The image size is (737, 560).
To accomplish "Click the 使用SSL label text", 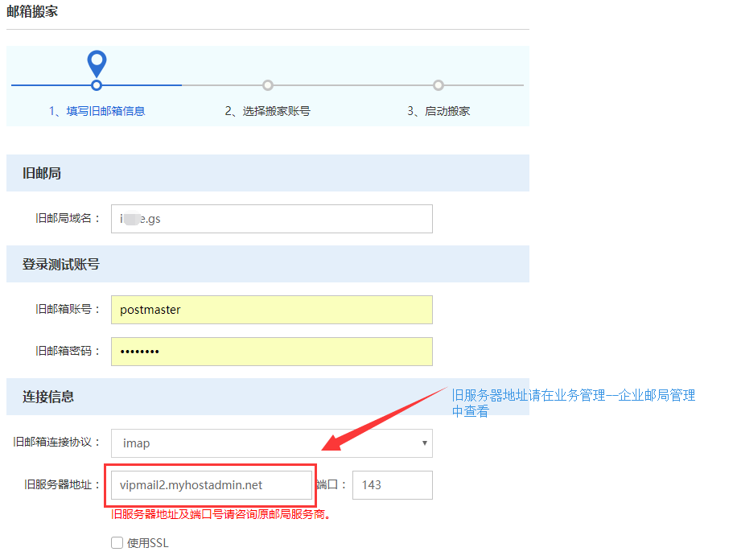I will [x=148, y=543].
